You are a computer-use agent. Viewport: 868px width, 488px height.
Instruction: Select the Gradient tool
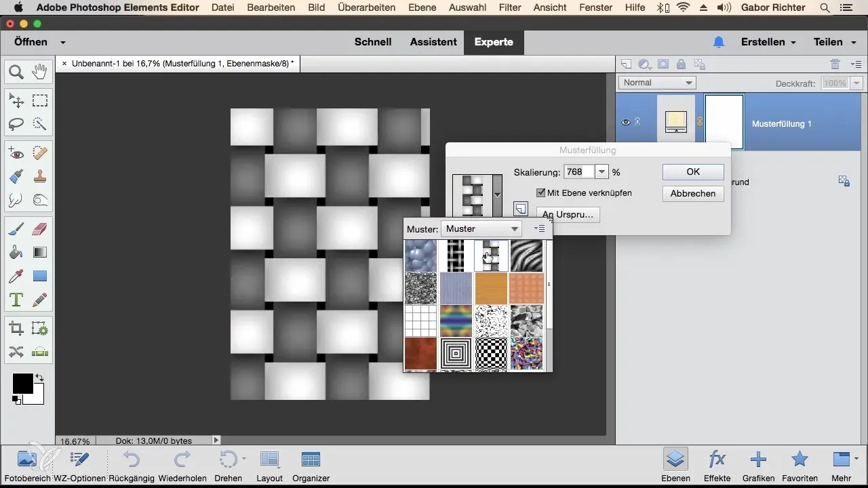40,253
